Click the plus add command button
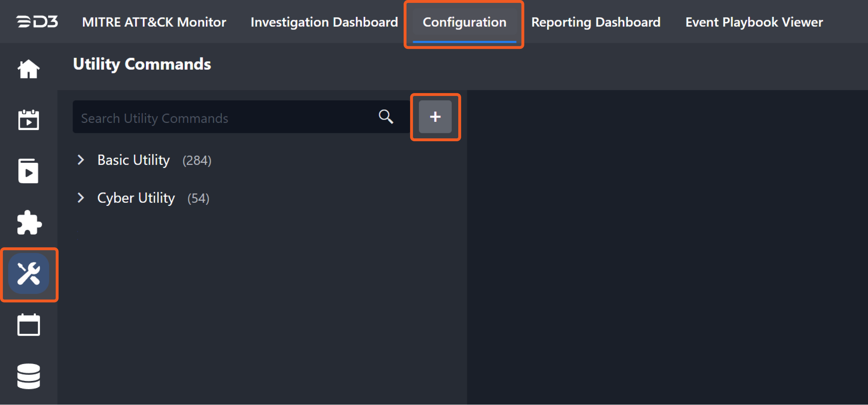The height and width of the screenshot is (405, 868). [435, 117]
